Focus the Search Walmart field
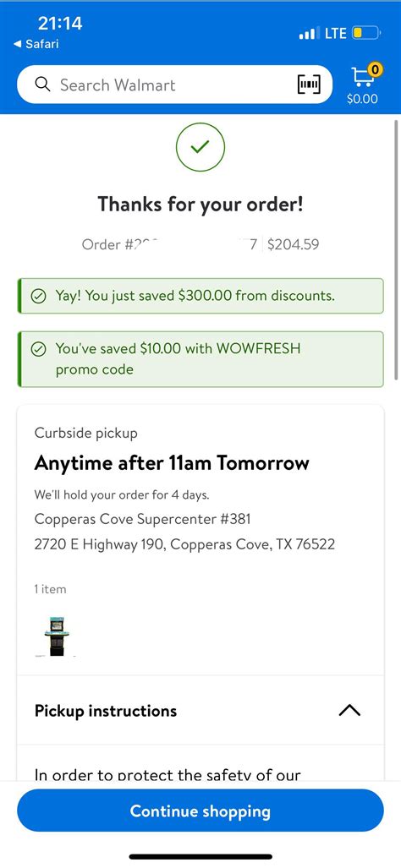Screen dimensions: 401x868 pyautogui.click(x=174, y=85)
